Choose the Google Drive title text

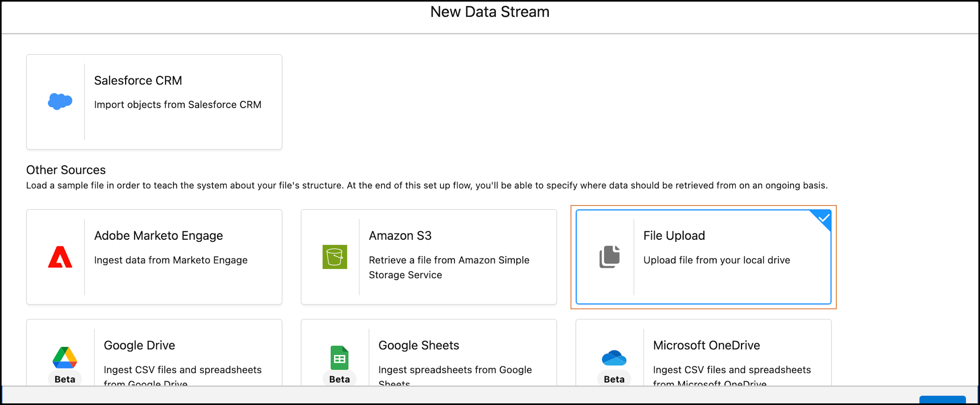click(139, 345)
